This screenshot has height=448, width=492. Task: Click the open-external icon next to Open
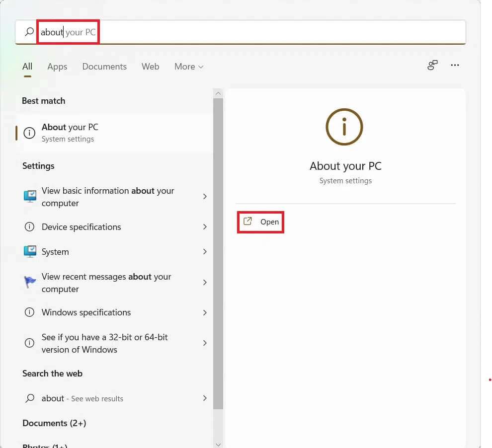click(247, 222)
